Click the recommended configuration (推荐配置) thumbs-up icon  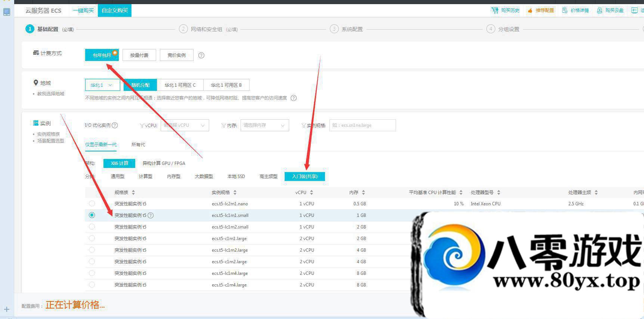pyautogui.click(x=530, y=10)
